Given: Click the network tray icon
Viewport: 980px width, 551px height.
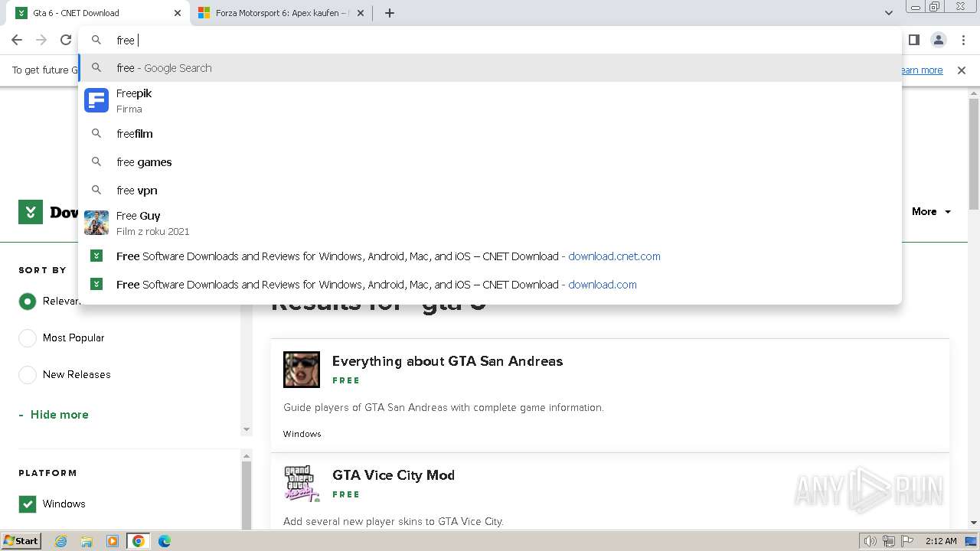Looking at the screenshot, I should (889, 541).
